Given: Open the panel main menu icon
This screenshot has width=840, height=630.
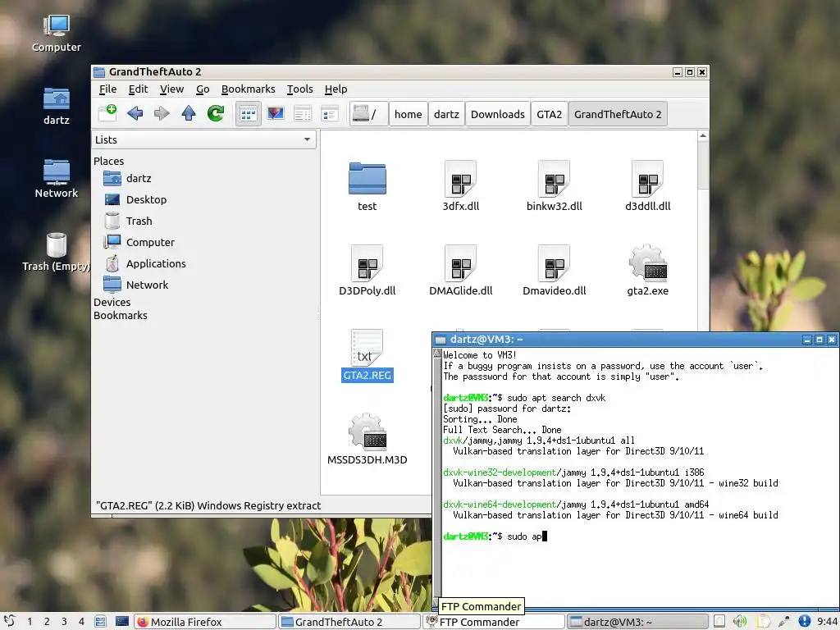Looking at the screenshot, I should 10,622.
